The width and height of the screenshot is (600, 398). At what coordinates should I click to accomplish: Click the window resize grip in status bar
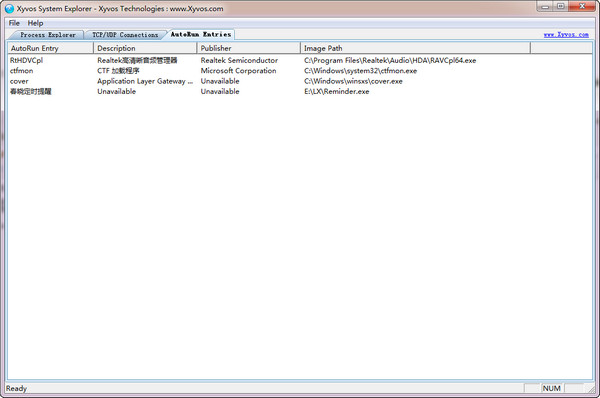[x=591, y=389]
